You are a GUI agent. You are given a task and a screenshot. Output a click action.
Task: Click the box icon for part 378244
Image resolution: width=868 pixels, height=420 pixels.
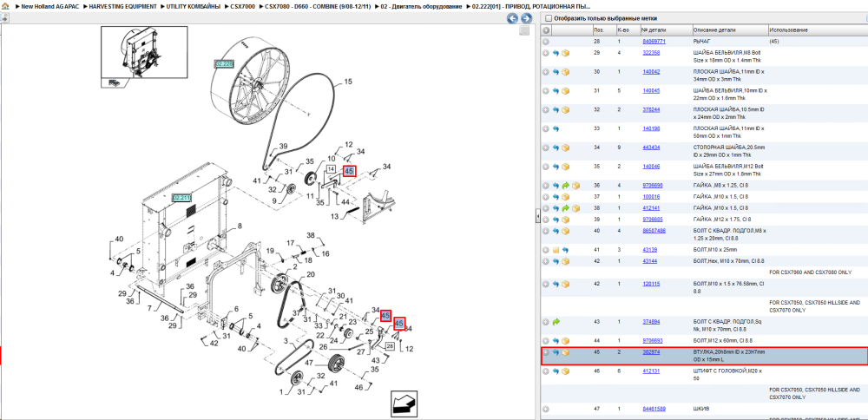(x=565, y=109)
